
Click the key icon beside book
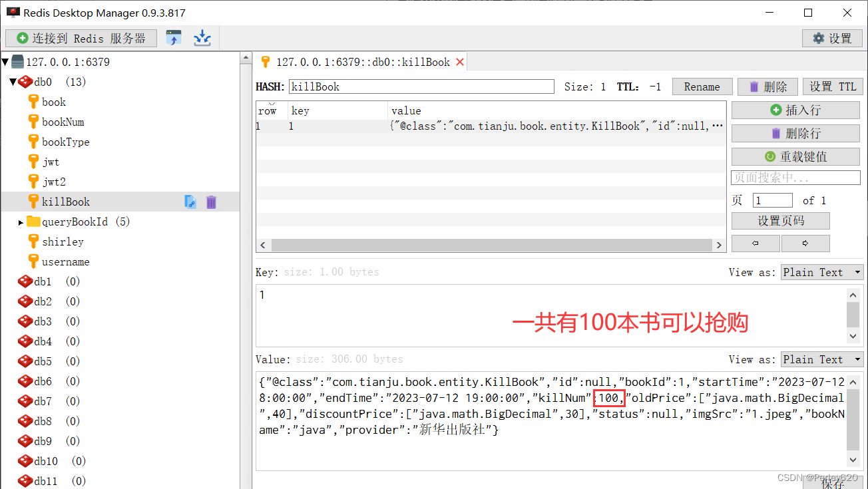[34, 102]
